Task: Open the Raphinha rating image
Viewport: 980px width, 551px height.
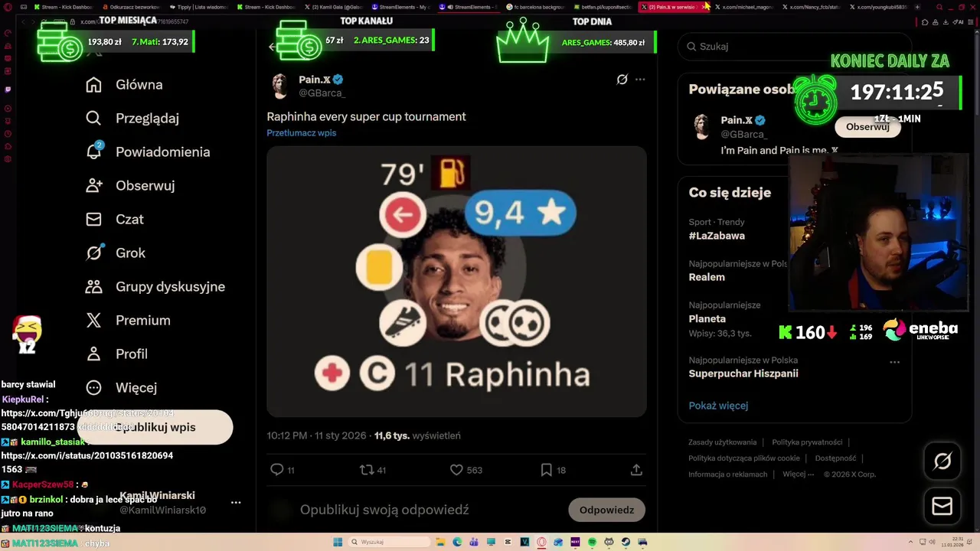Action: tap(456, 282)
